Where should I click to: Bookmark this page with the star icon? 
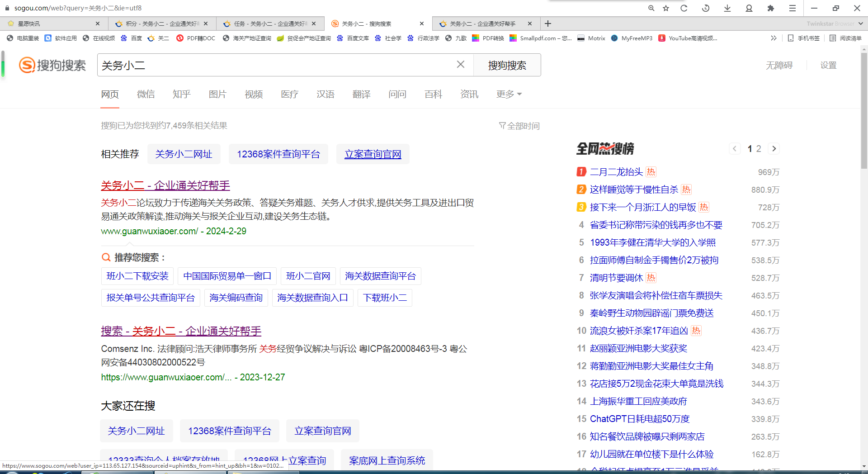pos(666,8)
